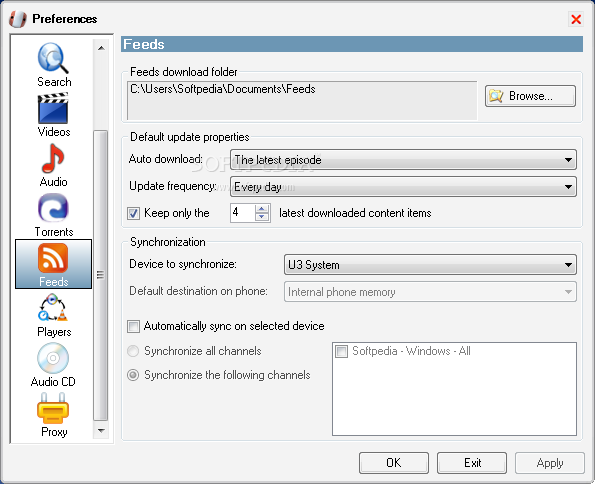Select 'Synchronize the following channels' radio option

(133, 375)
